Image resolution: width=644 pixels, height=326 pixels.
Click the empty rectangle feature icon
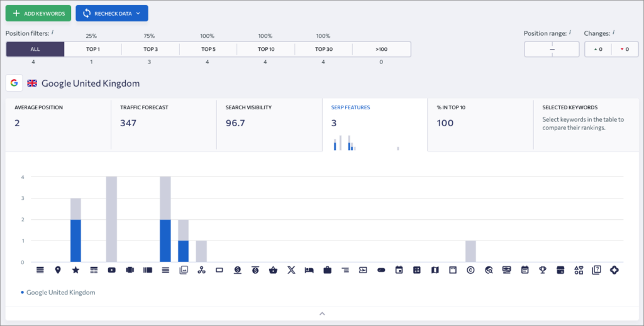coord(219,270)
